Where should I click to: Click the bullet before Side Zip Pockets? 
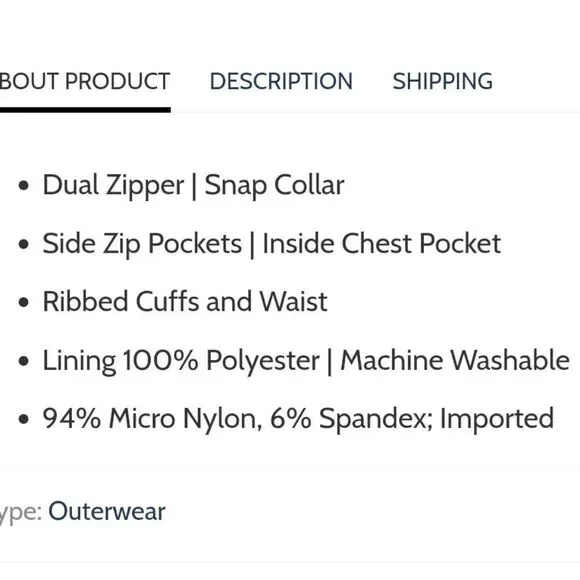point(23,244)
